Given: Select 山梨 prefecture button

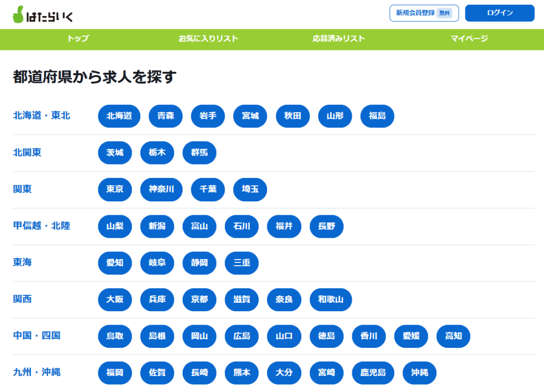Looking at the screenshot, I should pos(115,226).
